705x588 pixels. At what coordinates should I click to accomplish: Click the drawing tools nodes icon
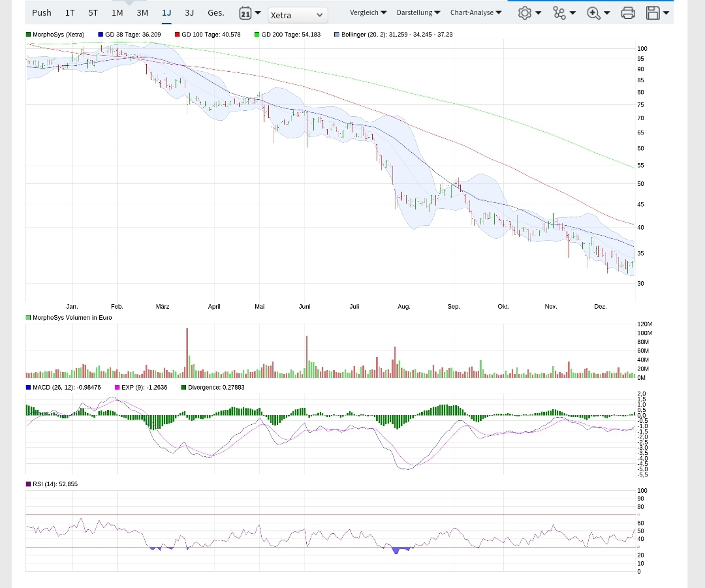point(559,12)
